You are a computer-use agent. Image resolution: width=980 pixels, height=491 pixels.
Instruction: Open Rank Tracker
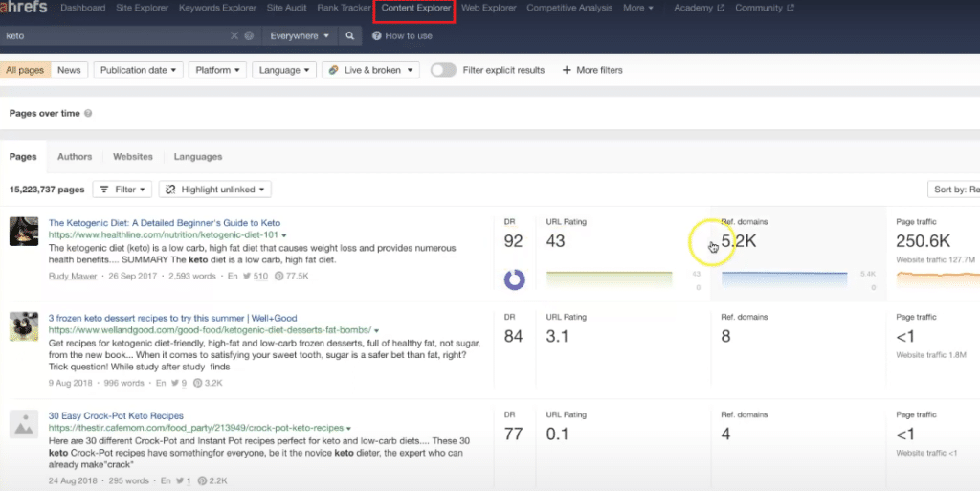pos(344,8)
